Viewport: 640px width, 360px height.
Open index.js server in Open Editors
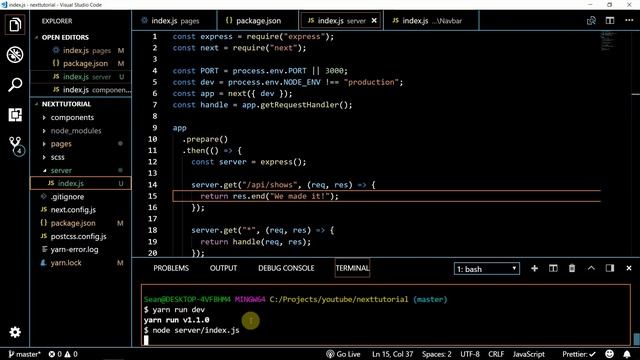[81, 77]
